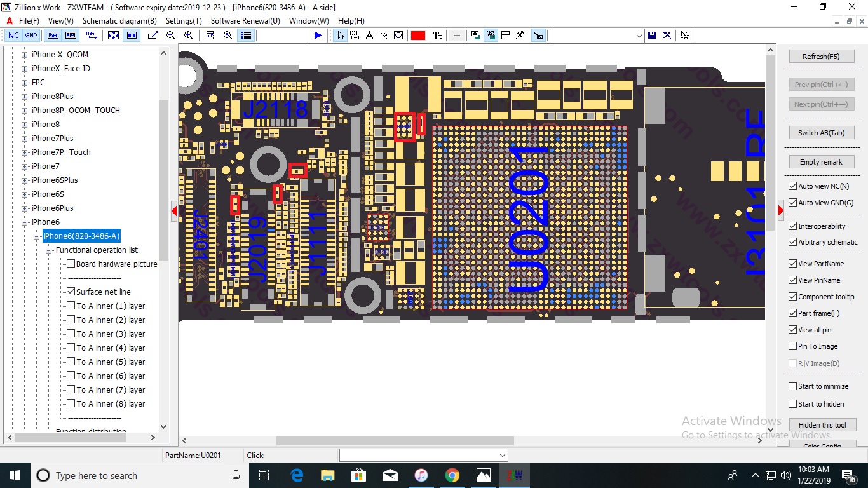Click the red color swatch in toolbar

(x=417, y=36)
